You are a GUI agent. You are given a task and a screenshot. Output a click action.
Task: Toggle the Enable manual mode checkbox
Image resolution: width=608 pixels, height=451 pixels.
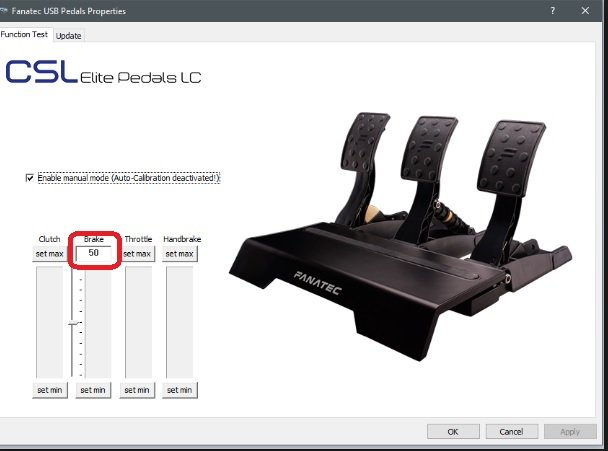tap(30, 178)
